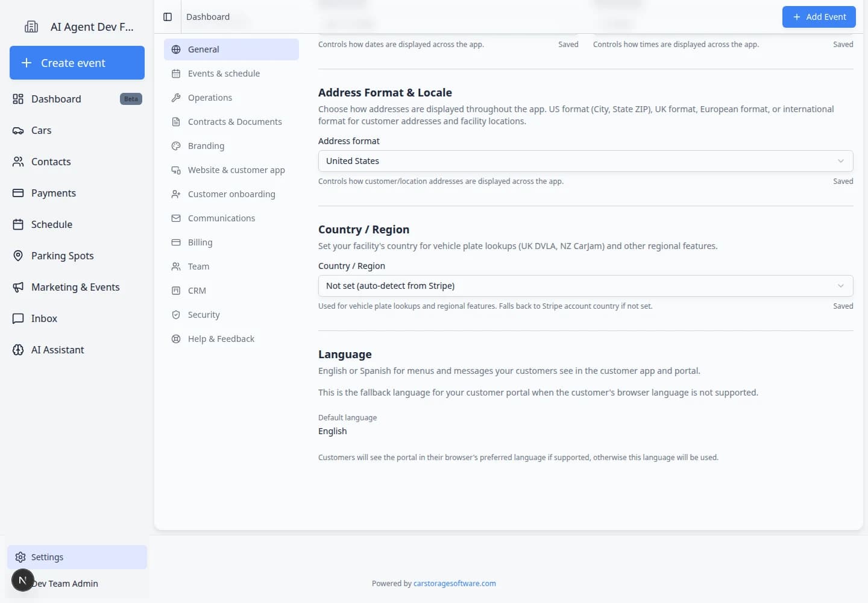Go to Contacts in sidebar
Image resolution: width=868 pixels, height=603 pixels.
click(x=77, y=162)
